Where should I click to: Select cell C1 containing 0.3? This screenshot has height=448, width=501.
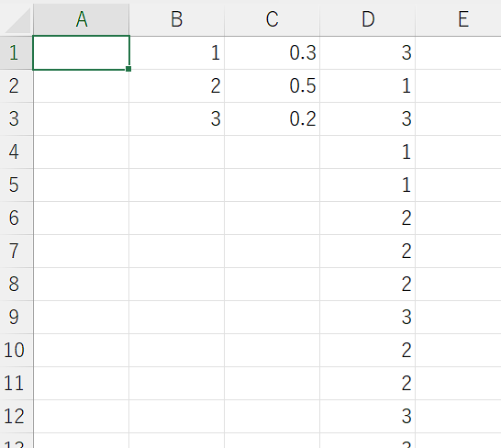[x=272, y=52]
